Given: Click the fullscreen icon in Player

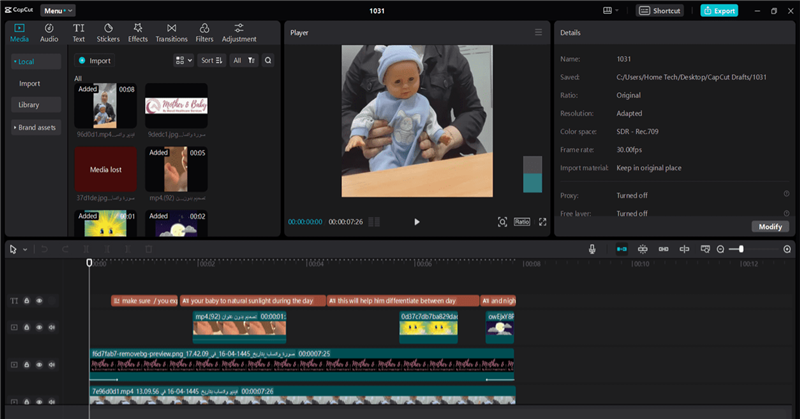Looking at the screenshot, I should (x=543, y=222).
